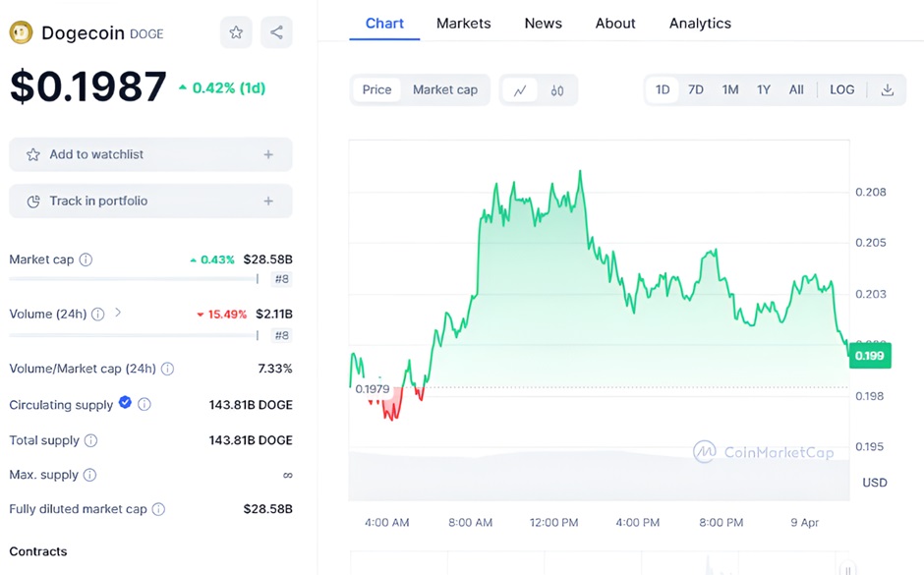Click info icon for Fully diluted market cap
Screen dimensions: 924x575
(x=158, y=509)
